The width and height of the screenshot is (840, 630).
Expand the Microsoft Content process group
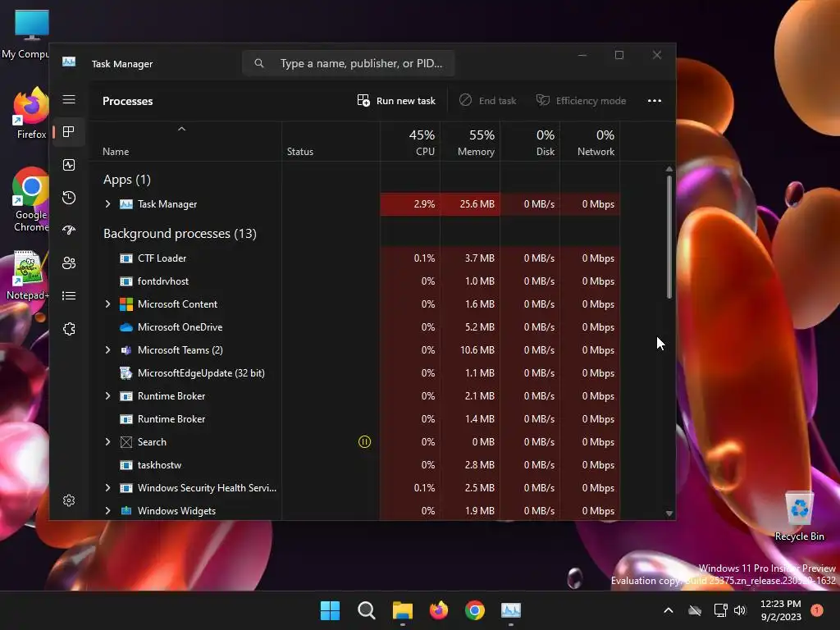pyautogui.click(x=107, y=304)
